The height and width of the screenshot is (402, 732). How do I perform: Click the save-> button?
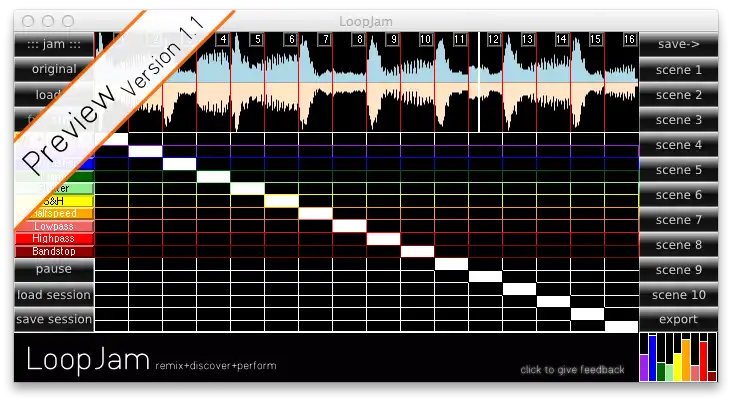coord(678,44)
